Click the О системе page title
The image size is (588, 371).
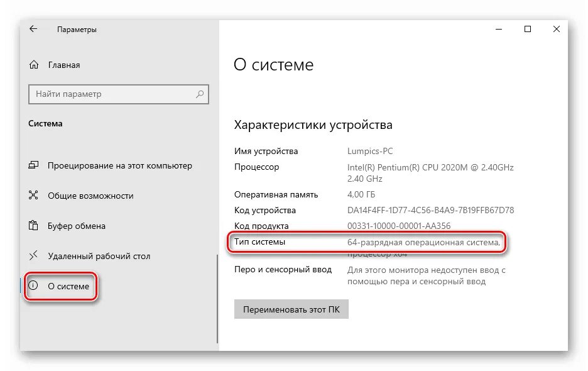(x=273, y=65)
